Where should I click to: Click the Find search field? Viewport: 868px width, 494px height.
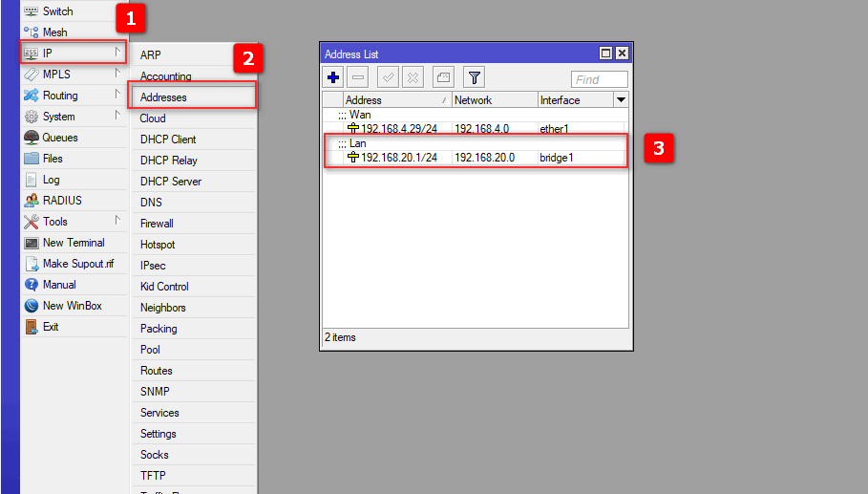point(599,79)
